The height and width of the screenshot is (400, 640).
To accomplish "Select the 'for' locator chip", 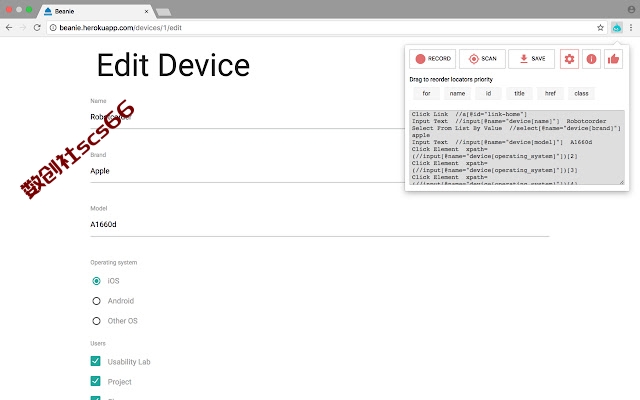I will (426, 93).
